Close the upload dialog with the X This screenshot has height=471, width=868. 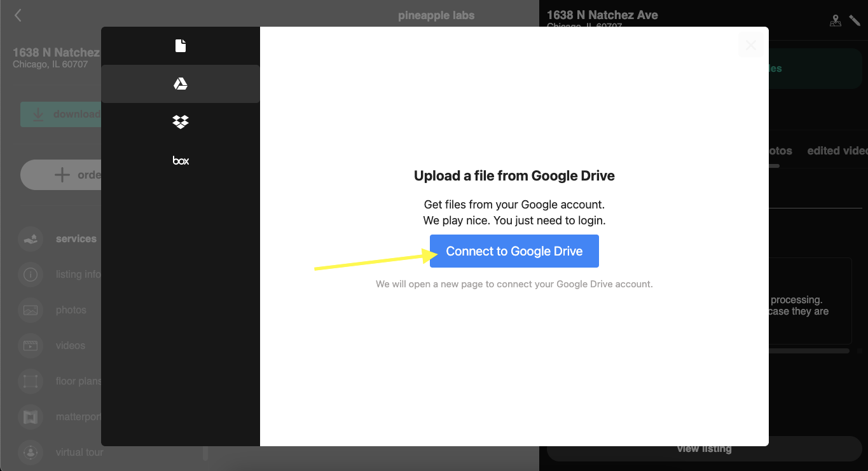(x=750, y=45)
